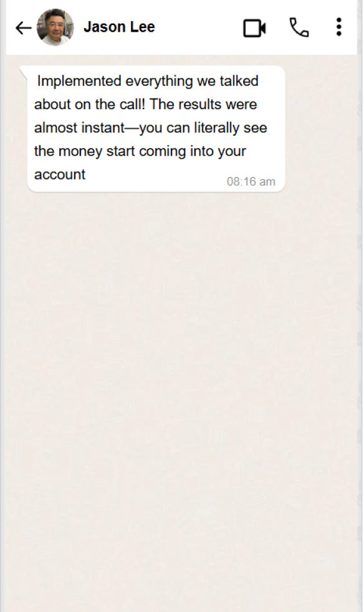Select the message starting with "Implemented everything"
This screenshot has height=612, width=364.
(156, 128)
